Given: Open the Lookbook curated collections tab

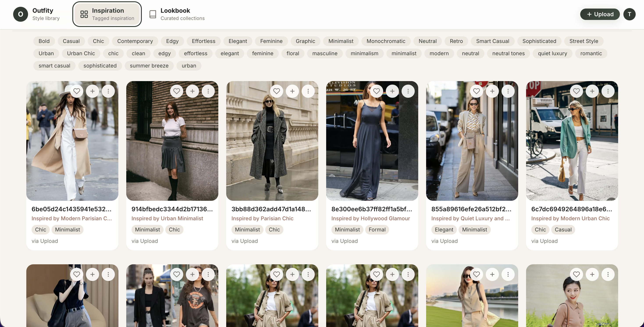Looking at the screenshot, I should coord(177,14).
